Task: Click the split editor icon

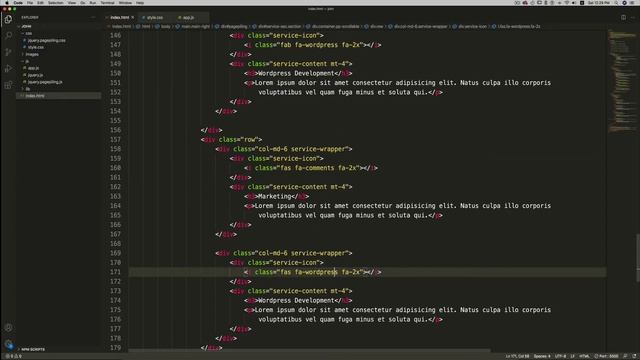Action: (623, 17)
